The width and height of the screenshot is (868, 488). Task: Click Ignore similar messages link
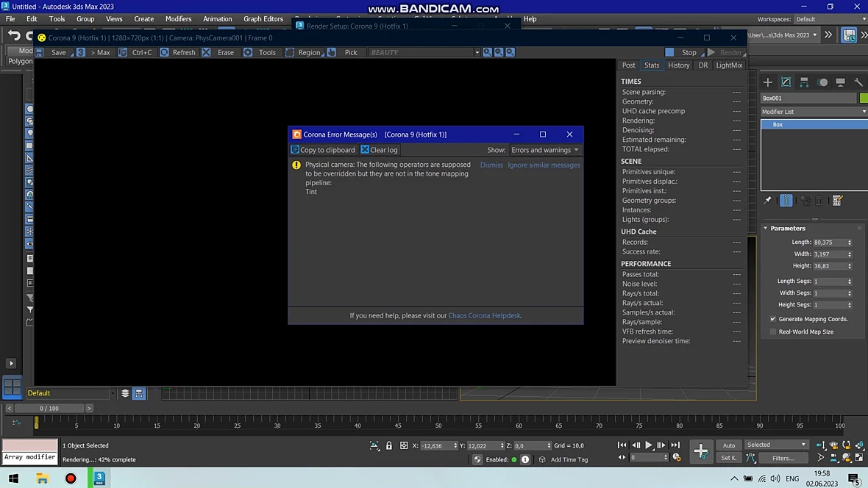[544, 165]
